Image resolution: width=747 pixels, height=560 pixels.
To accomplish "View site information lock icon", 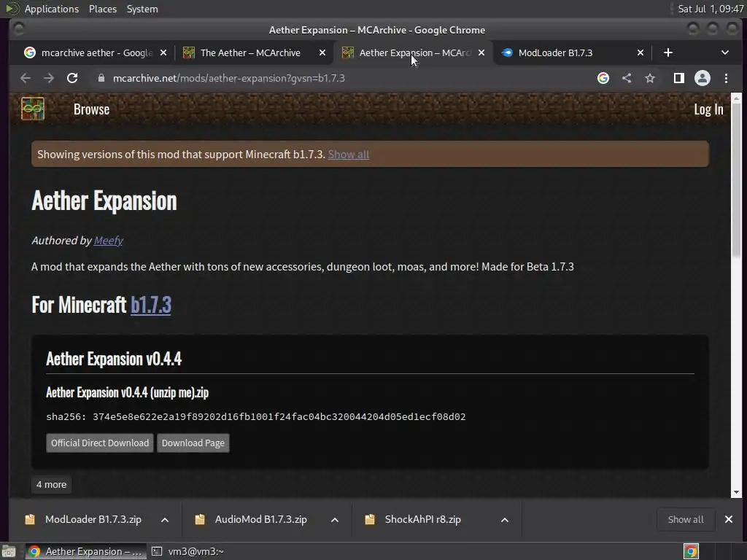I will click(x=101, y=78).
